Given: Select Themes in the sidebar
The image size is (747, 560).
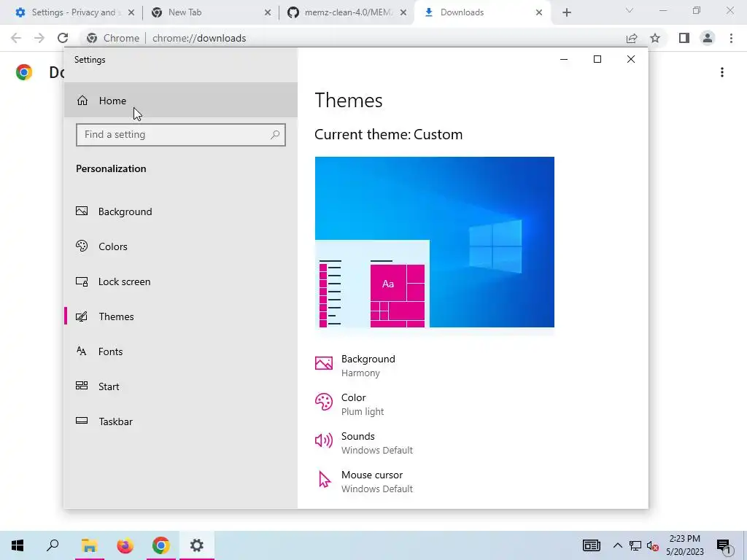Looking at the screenshot, I should [181, 316].
